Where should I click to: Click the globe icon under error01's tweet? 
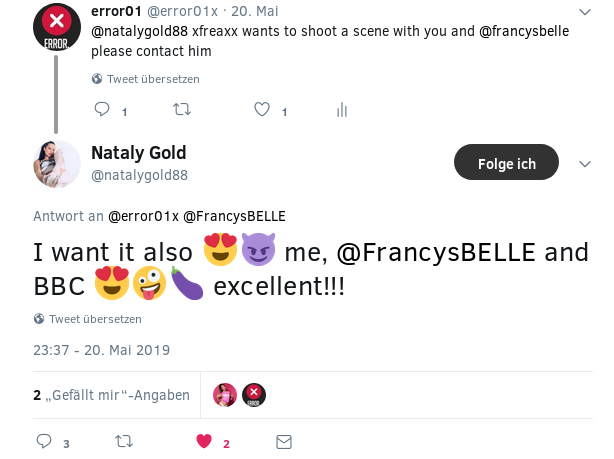[97, 79]
